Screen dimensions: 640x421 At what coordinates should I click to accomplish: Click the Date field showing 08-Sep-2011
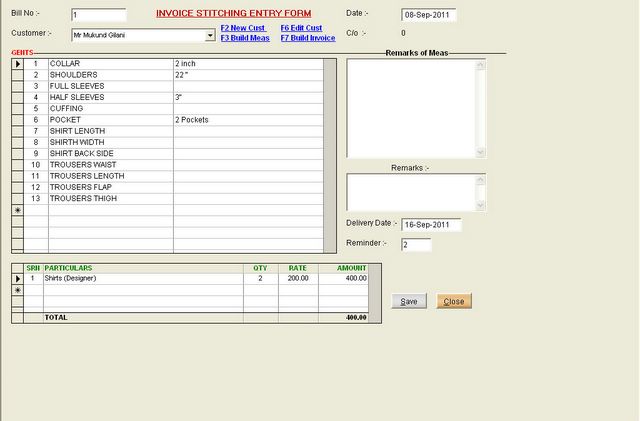pos(429,15)
